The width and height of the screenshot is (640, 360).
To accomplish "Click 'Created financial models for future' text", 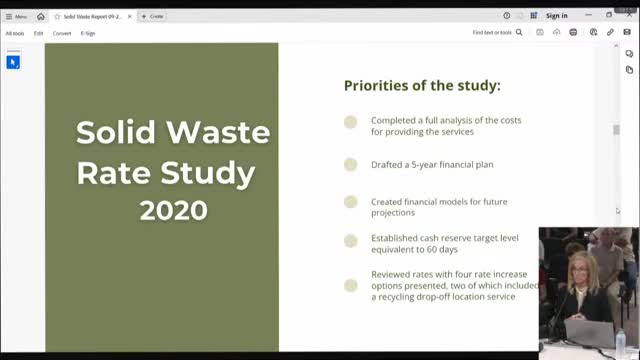I will pyautogui.click(x=439, y=202).
